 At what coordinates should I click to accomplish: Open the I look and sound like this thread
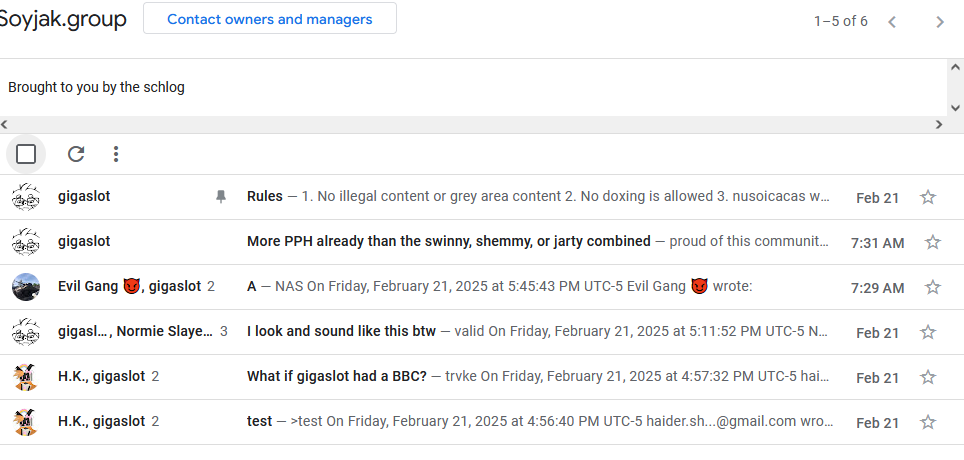point(538,332)
